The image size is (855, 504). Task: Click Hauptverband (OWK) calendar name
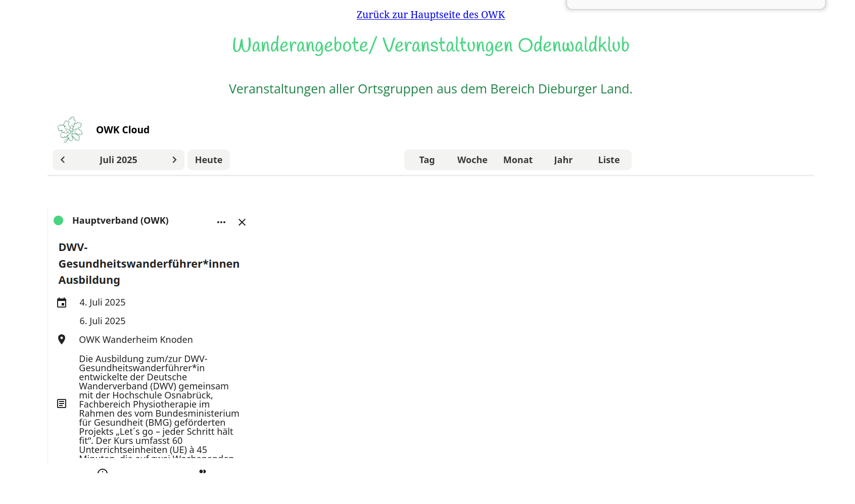120,221
